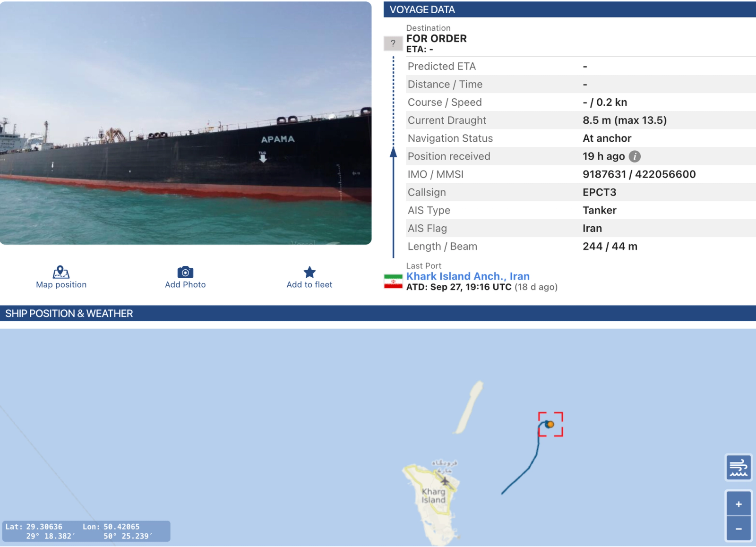Click the Add Photo label
Viewport: 756px width, 547px height.
pyautogui.click(x=185, y=285)
